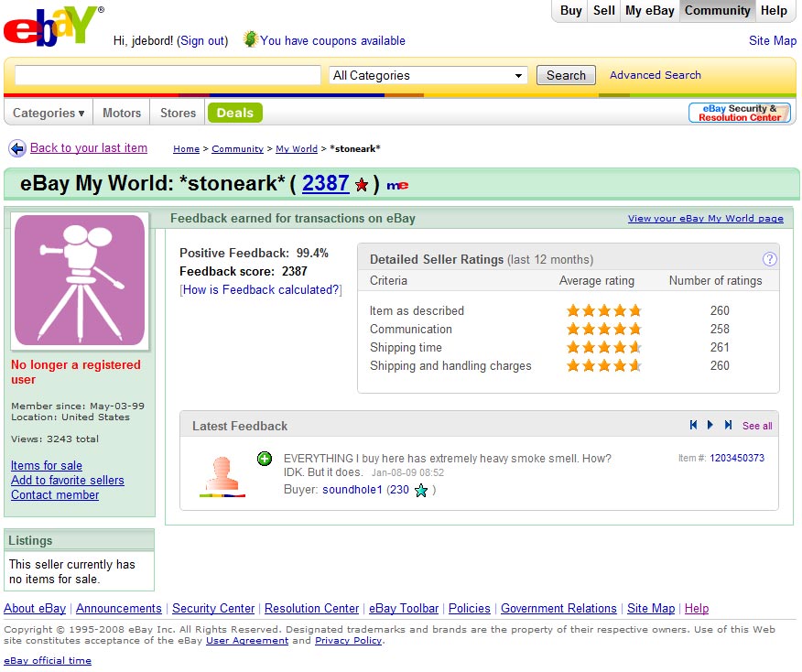802x672 pixels.
Task: Open the 'me' page icon
Action: (397, 185)
